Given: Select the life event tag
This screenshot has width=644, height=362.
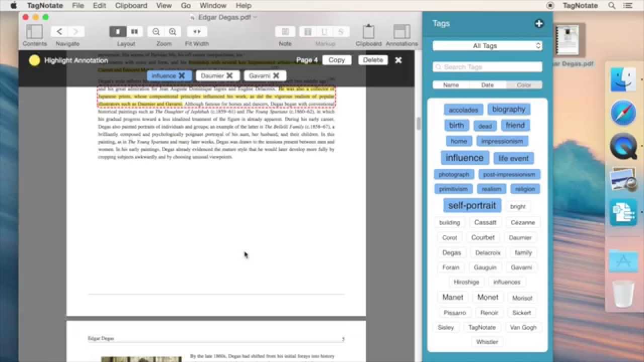Looking at the screenshot, I should [x=514, y=158].
